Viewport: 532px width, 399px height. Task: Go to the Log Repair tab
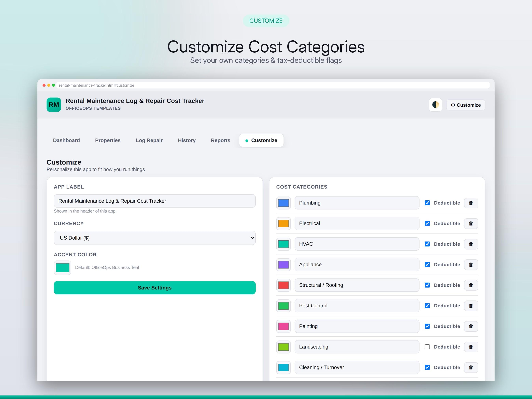149,140
